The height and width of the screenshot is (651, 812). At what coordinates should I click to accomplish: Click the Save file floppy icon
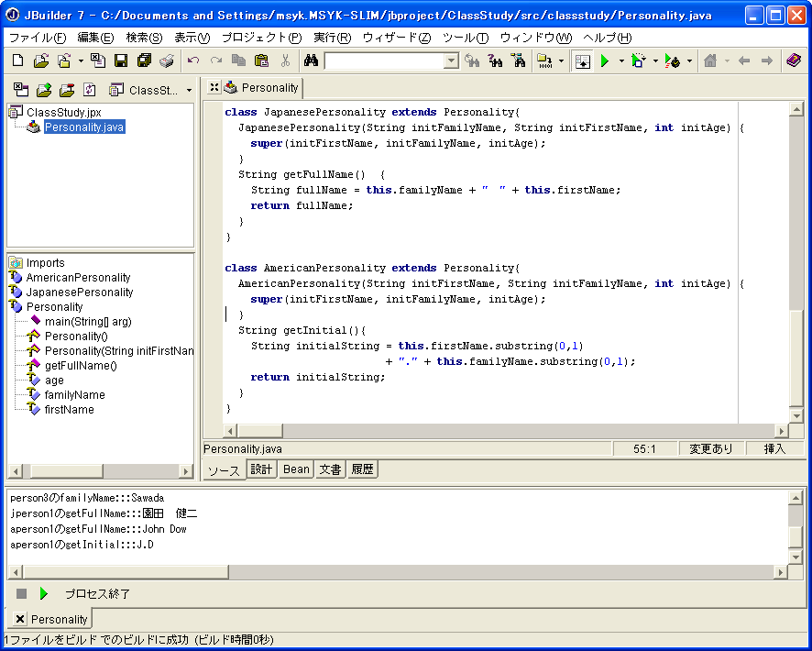click(120, 61)
